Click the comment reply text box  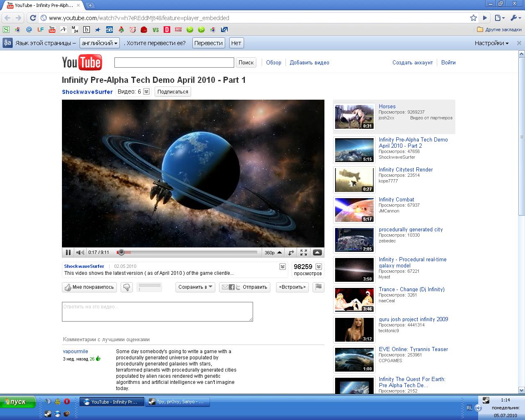point(157,312)
